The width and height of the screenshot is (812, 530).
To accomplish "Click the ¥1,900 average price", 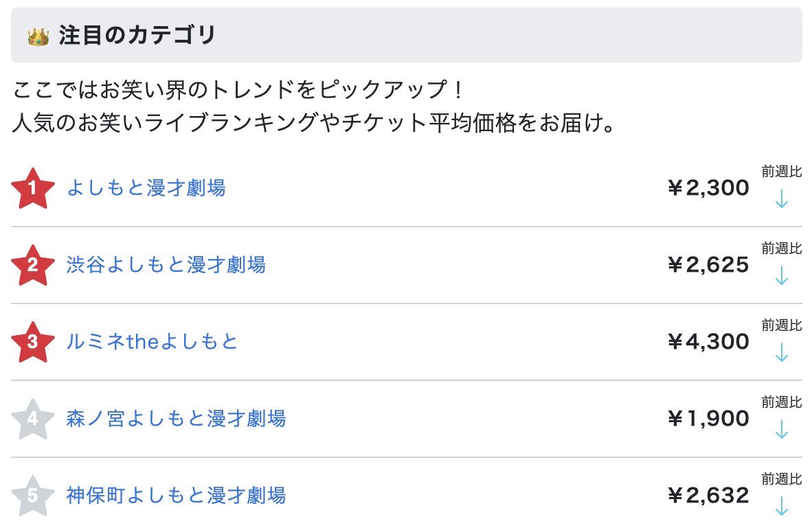I will coord(708,419).
